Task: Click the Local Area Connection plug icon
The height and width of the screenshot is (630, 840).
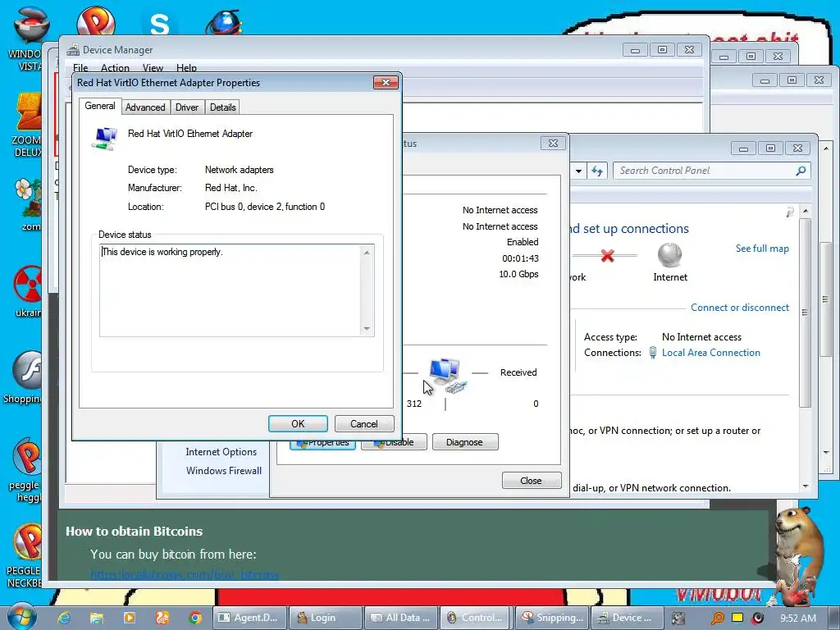Action: pos(652,353)
